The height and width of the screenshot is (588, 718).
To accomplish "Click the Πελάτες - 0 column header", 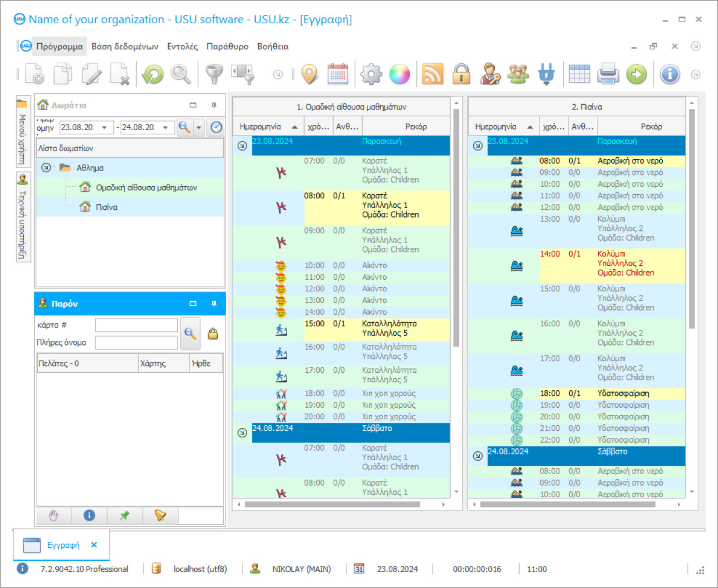I will click(87, 363).
